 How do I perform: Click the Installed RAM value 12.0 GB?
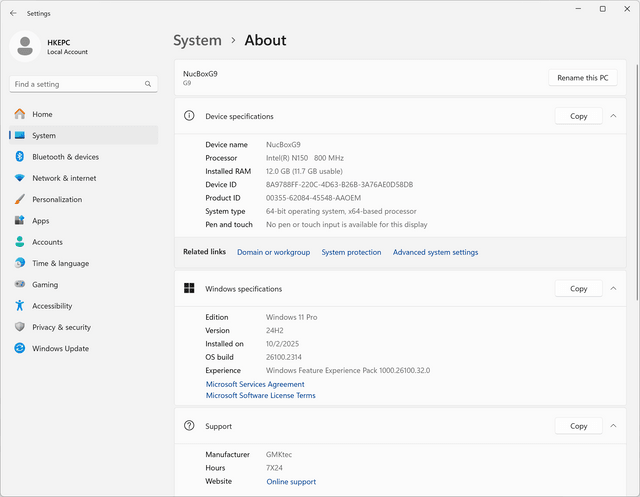304,171
